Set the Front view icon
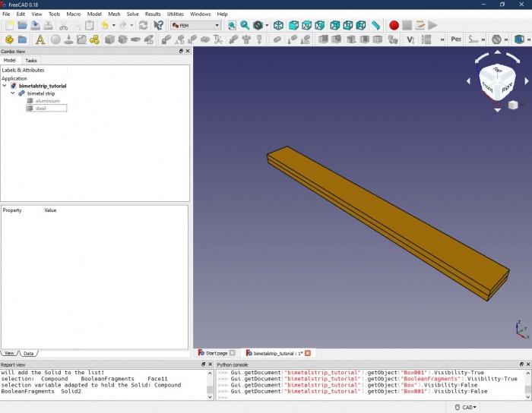Screen dimensions: 532x413 click(x=293, y=25)
